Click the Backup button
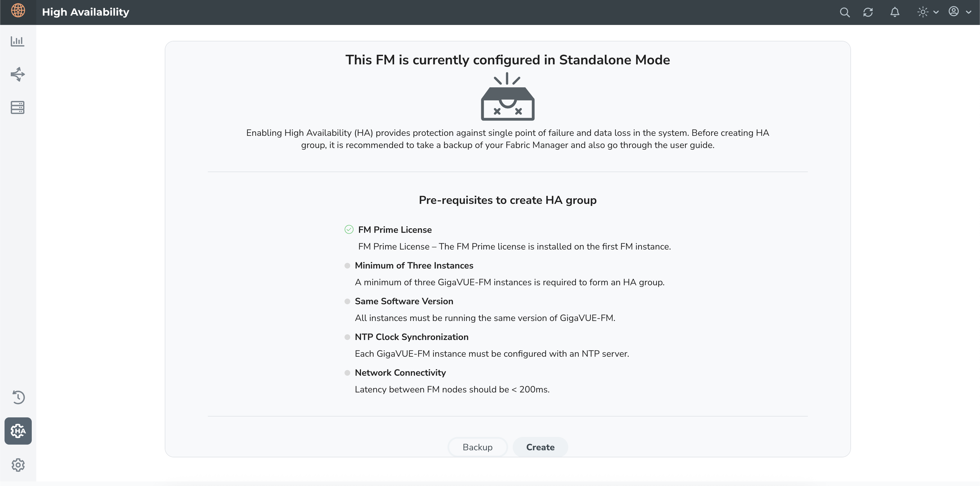The image size is (980, 486). point(478,447)
